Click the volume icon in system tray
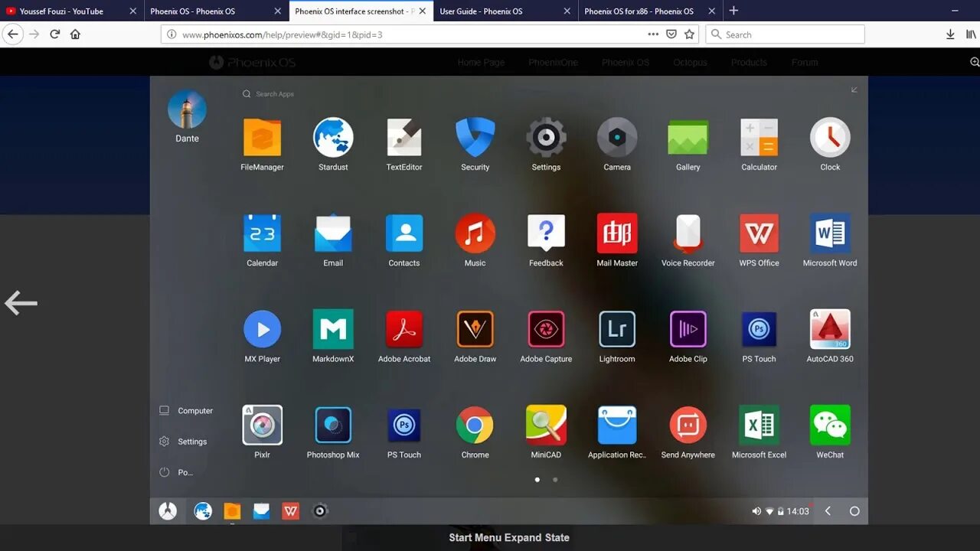 click(756, 511)
